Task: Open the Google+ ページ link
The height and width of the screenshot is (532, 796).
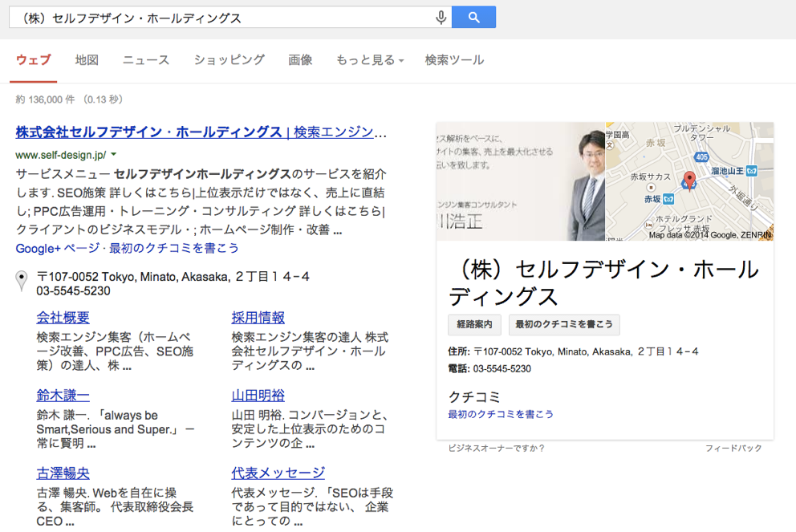Action: (x=58, y=248)
